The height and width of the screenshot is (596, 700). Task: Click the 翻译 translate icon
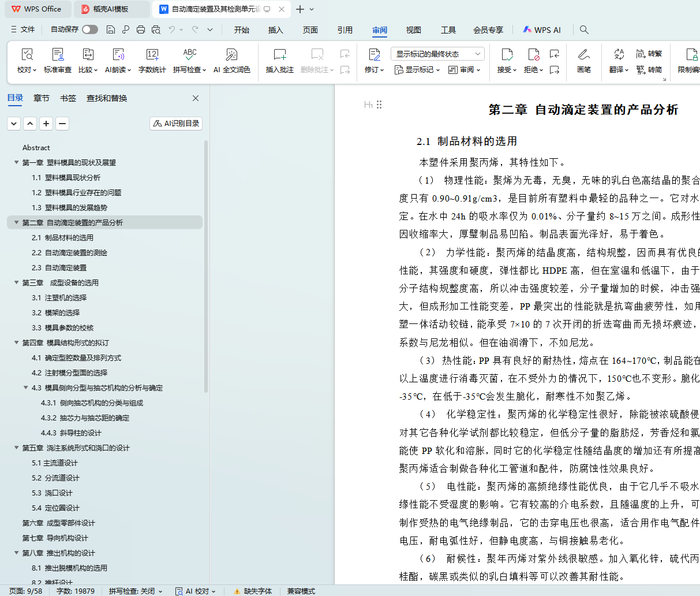(619, 55)
